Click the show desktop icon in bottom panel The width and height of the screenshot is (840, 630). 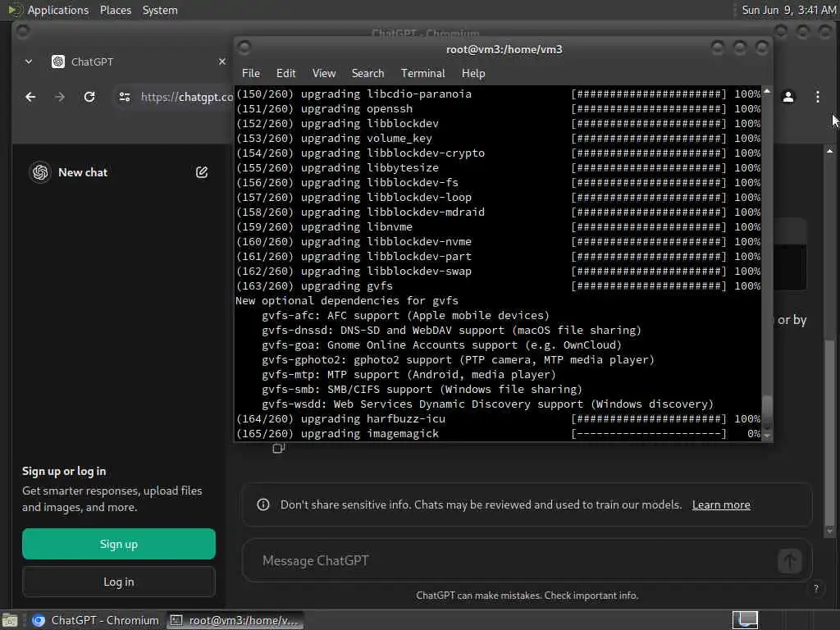(10, 620)
